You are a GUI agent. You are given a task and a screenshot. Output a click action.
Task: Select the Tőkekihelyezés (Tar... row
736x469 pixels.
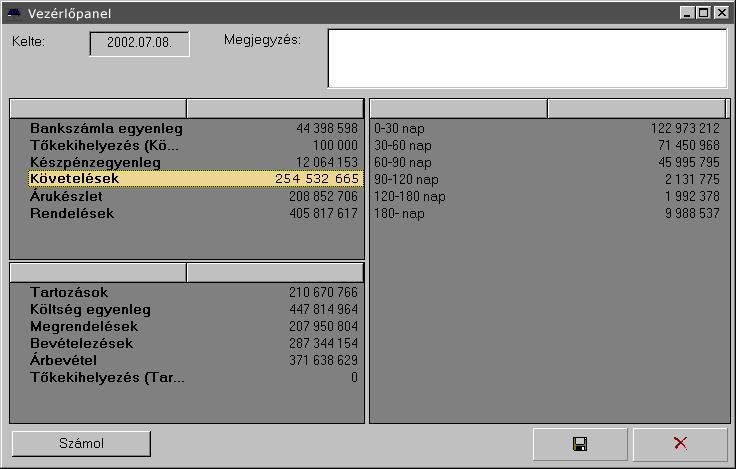coord(187,377)
